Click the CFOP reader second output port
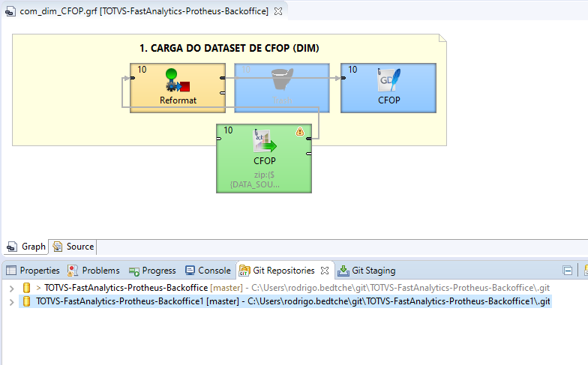This screenshot has height=365, width=588. [309, 154]
